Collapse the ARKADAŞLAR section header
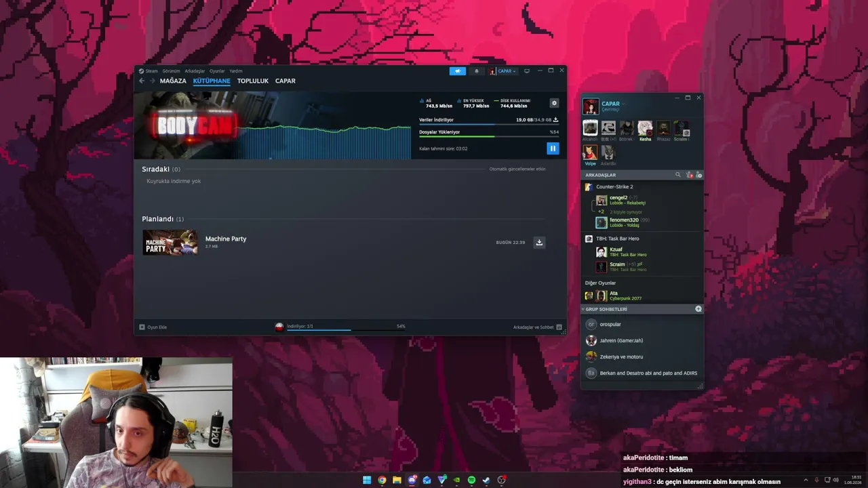This screenshot has height=488, width=868. pyautogui.click(x=601, y=175)
